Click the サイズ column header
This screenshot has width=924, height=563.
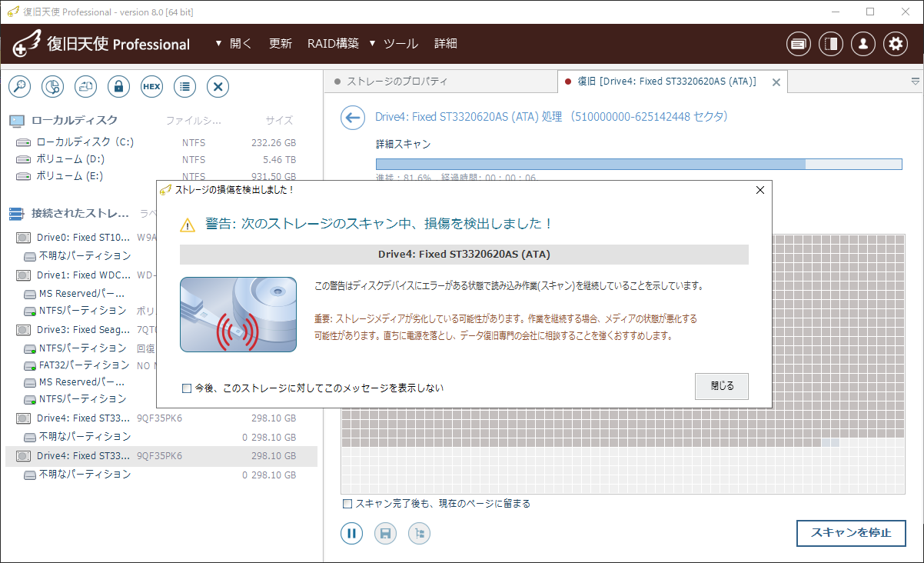pos(279,121)
